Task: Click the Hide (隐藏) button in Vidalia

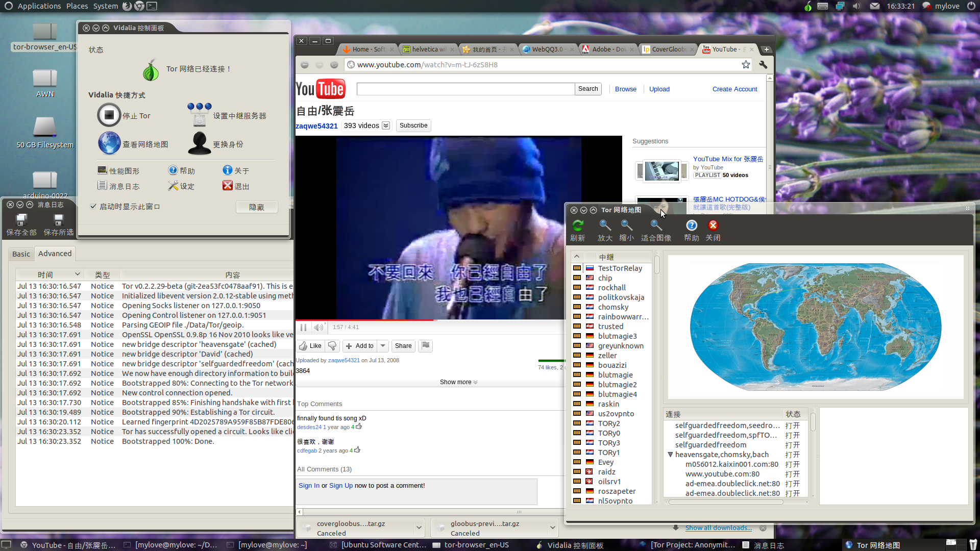Action: 257,207
